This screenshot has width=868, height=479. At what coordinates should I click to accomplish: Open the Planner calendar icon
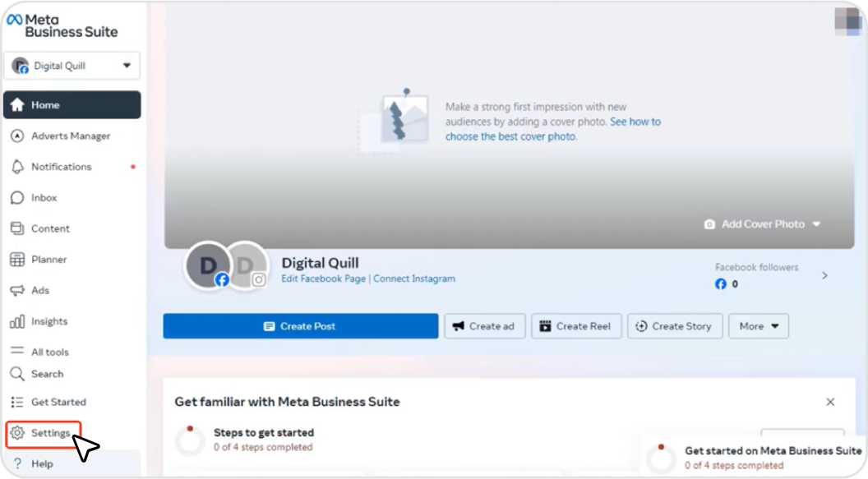point(16,260)
